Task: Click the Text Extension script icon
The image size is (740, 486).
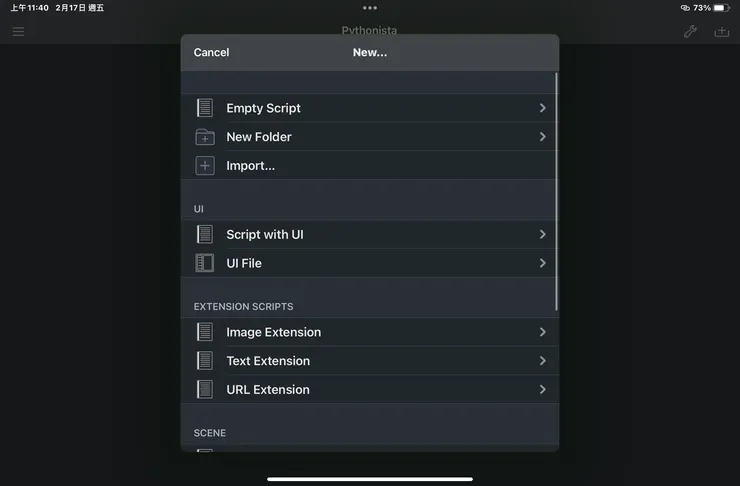Action: point(205,361)
